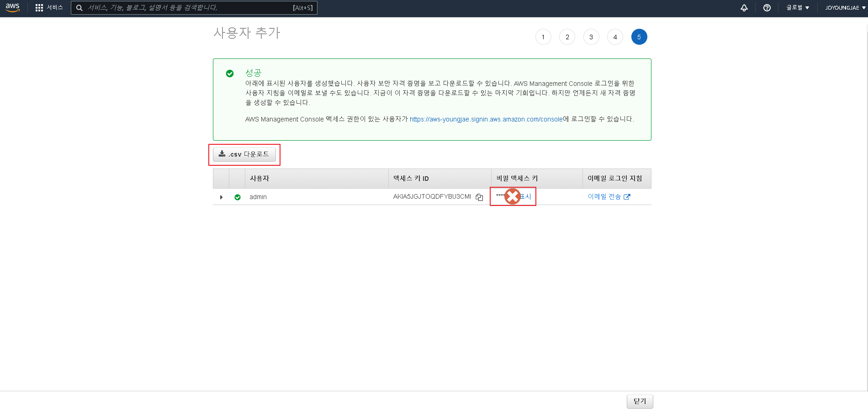Click the AWS logo home icon

point(12,8)
